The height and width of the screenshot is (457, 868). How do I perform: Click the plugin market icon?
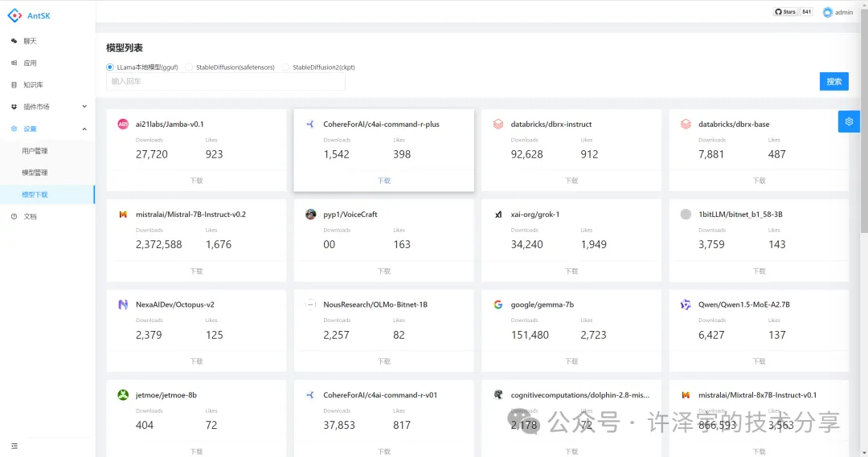(x=14, y=107)
